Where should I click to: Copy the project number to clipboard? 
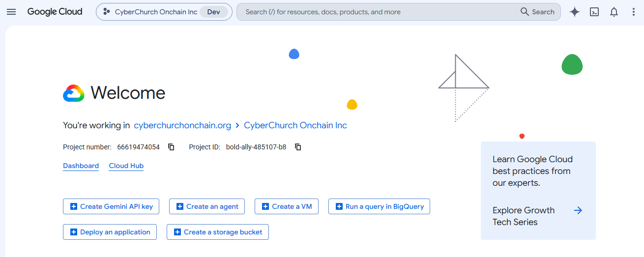pos(171,147)
